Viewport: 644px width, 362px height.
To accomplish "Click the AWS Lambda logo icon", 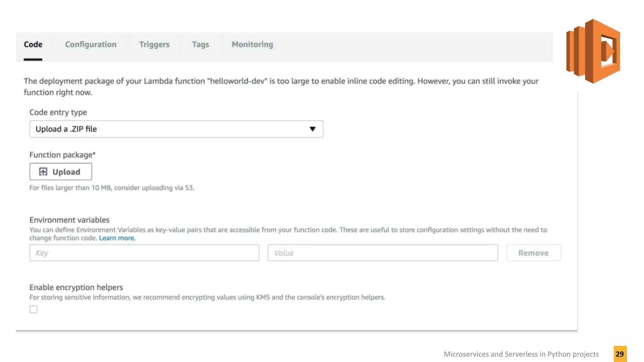I will [593, 51].
